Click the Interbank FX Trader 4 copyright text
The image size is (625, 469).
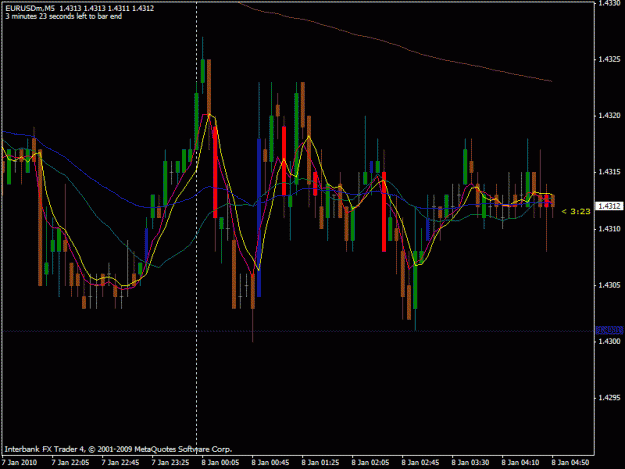click(118, 449)
